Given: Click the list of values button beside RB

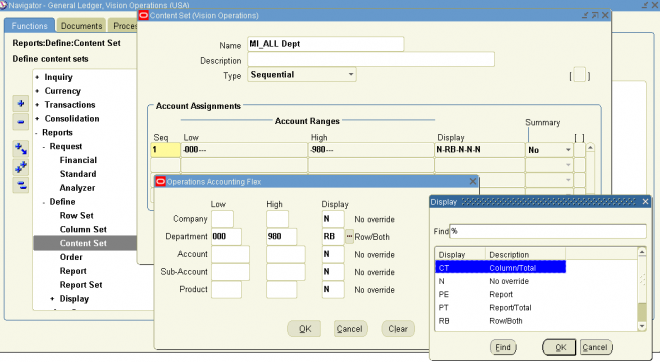Looking at the screenshot, I should click(349, 237).
